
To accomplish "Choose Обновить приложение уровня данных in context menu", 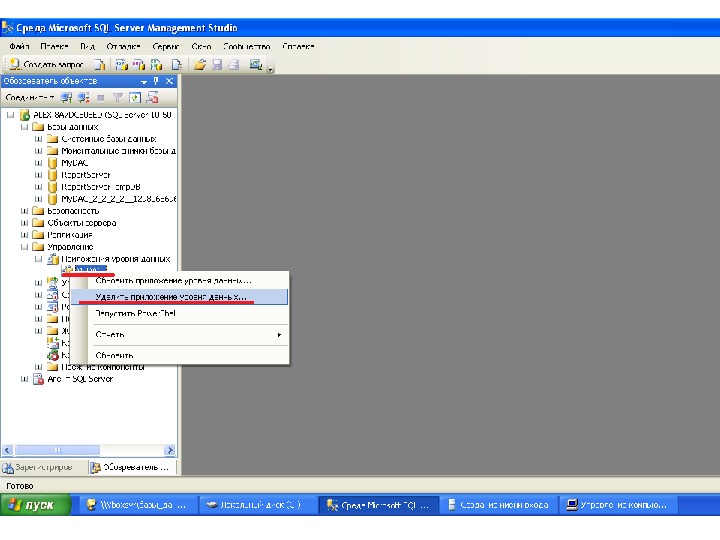I will (180, 281).
